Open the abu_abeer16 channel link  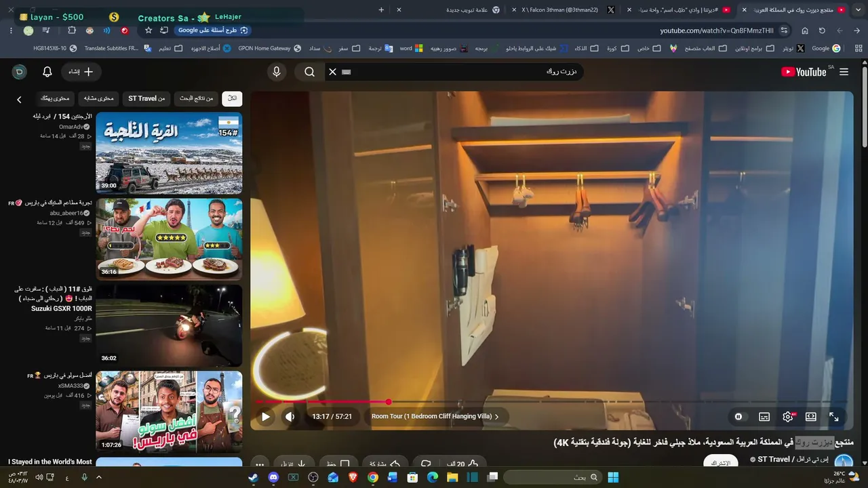point(66,213)
